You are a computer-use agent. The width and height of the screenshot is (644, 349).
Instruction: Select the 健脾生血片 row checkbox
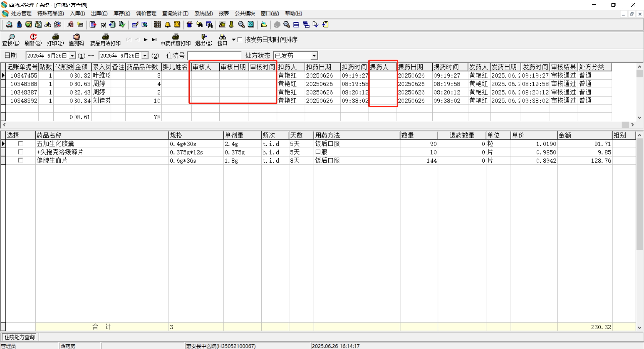coord(20,160)
